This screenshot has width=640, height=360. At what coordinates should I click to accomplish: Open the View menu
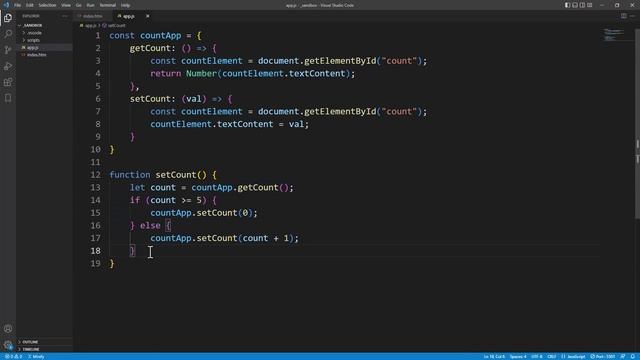click(x=66, y=5)
